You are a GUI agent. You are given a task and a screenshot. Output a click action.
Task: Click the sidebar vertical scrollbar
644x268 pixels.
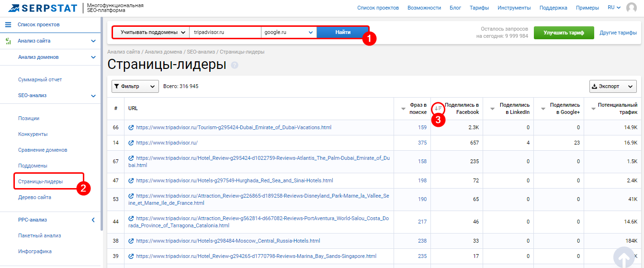click(x=102, y=124)
